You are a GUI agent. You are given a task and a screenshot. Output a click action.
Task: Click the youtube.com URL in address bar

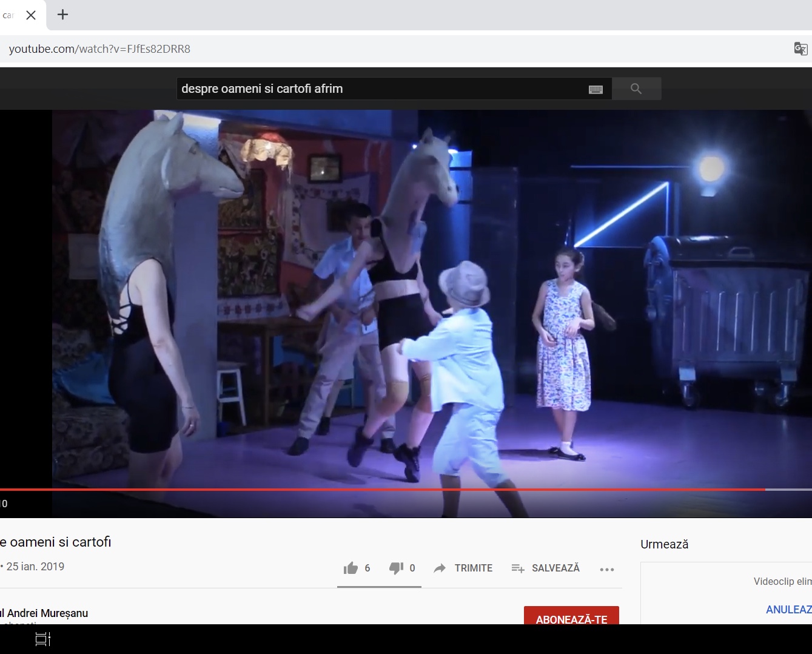click(99, 49)
